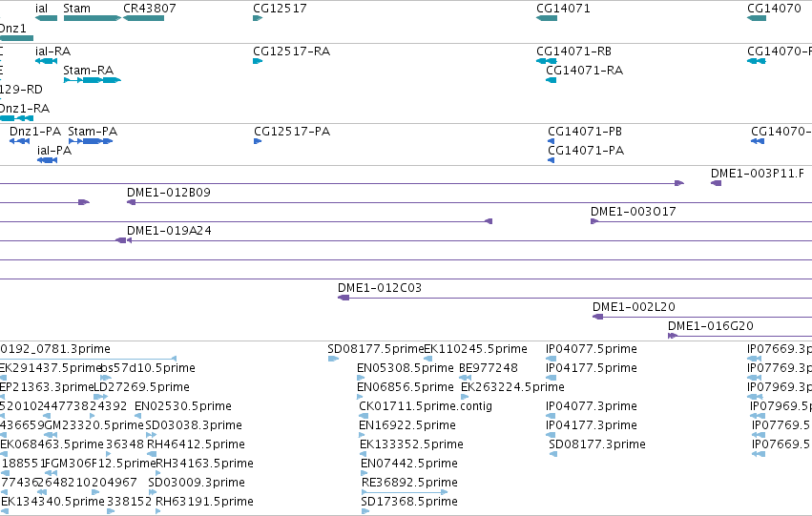Select the EK263224.5prime EST label

pyautogui.click(x=512, y=387)
